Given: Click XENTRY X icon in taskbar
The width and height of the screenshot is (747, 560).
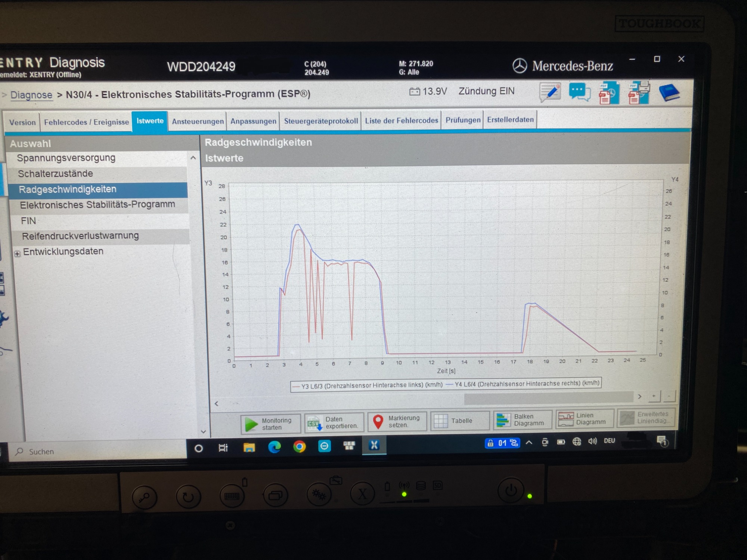Looking at the screenshot, I should click(374, 445).
